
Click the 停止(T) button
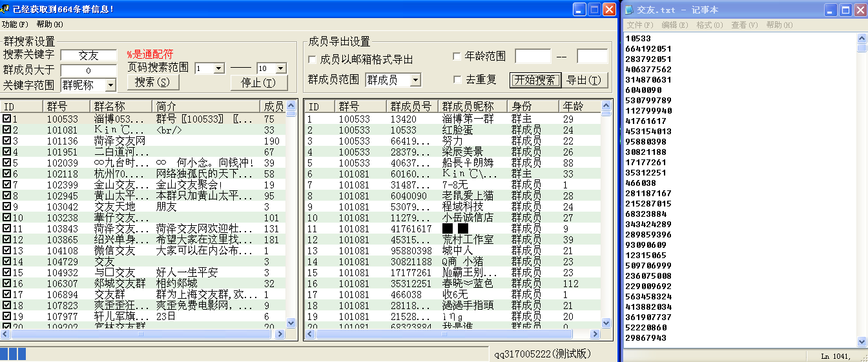pos(259,83)
